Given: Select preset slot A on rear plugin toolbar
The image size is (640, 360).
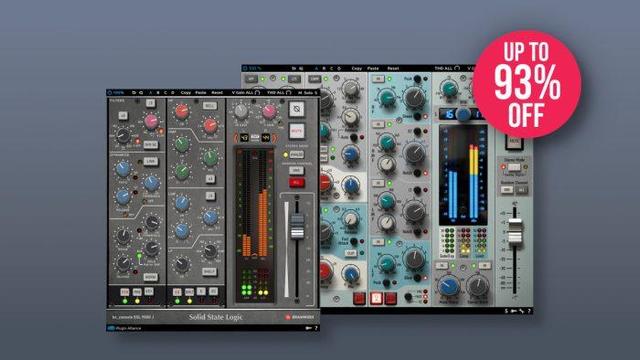Looking at the screenshot, I should (316, 68).
